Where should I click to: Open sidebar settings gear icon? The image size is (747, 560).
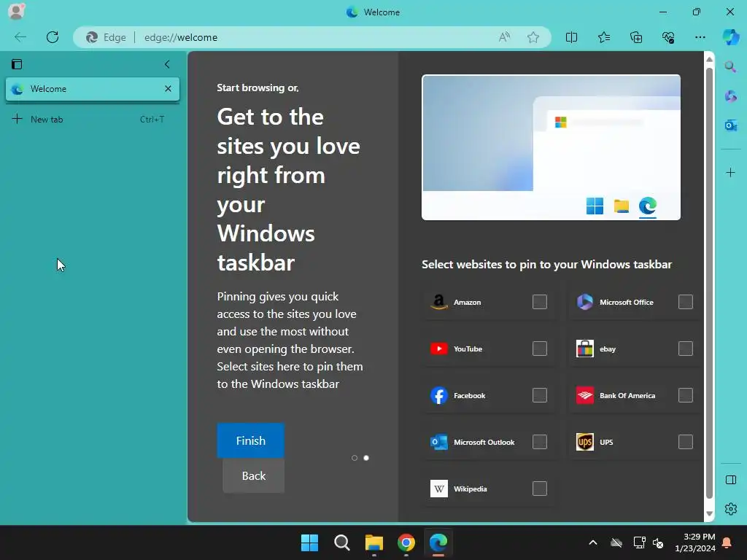click(730, 509)
